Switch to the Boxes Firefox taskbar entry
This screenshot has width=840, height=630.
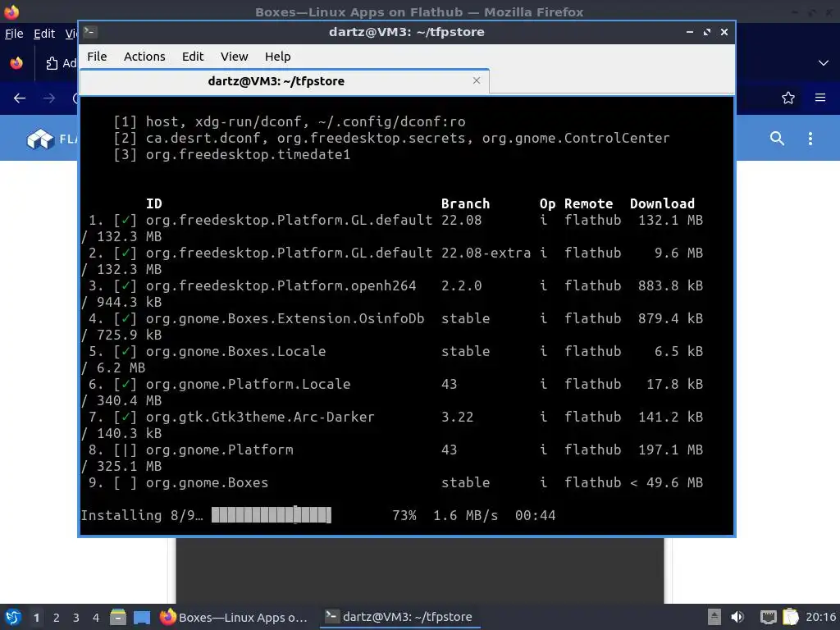[234, 617]
